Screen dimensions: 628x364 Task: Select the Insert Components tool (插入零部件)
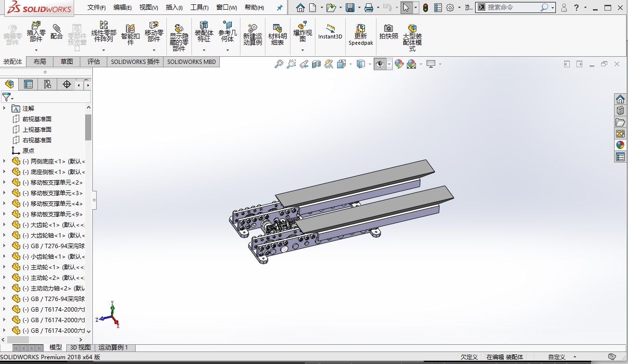pos(35,33)
